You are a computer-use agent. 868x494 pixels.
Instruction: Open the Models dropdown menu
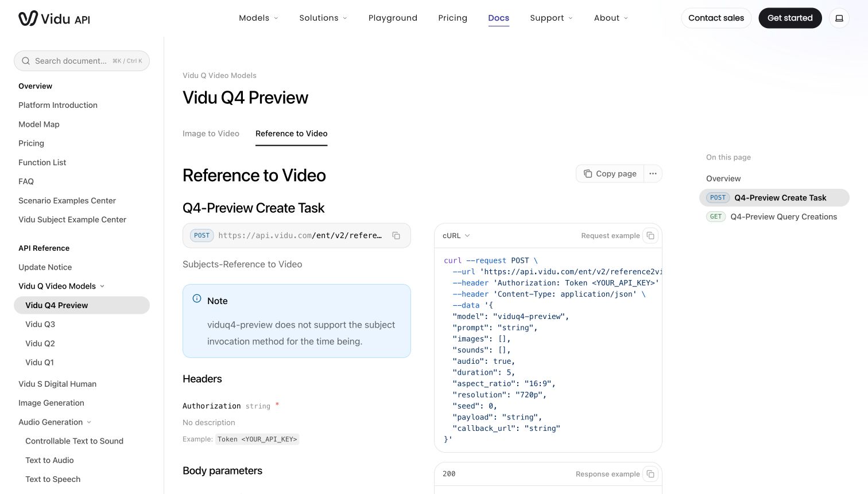tap(258, 18)
